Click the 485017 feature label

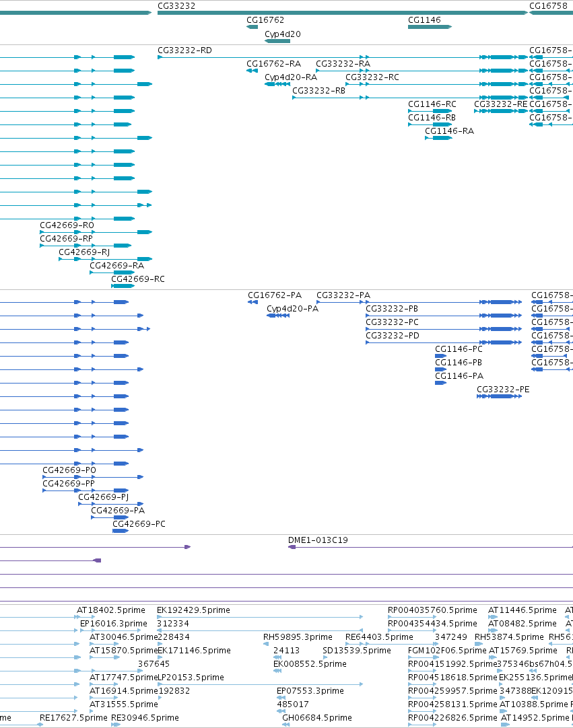(x=293, y=704)
